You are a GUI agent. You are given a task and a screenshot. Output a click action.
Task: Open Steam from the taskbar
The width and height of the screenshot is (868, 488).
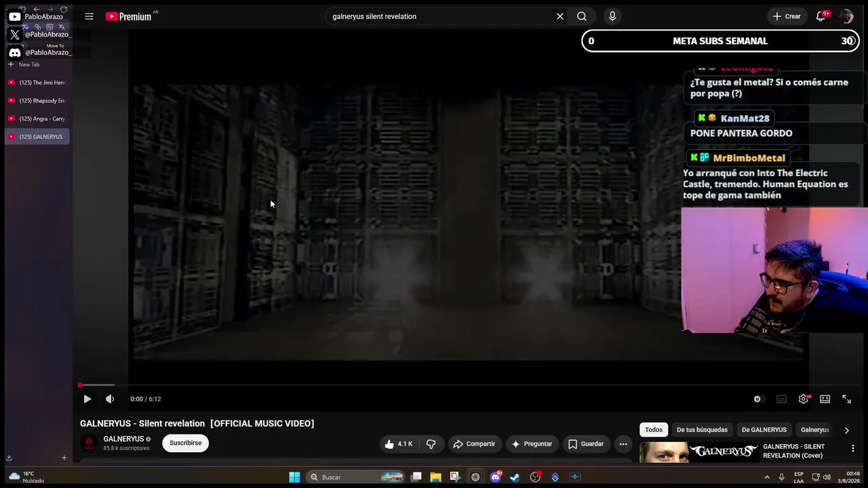(515, 477)
